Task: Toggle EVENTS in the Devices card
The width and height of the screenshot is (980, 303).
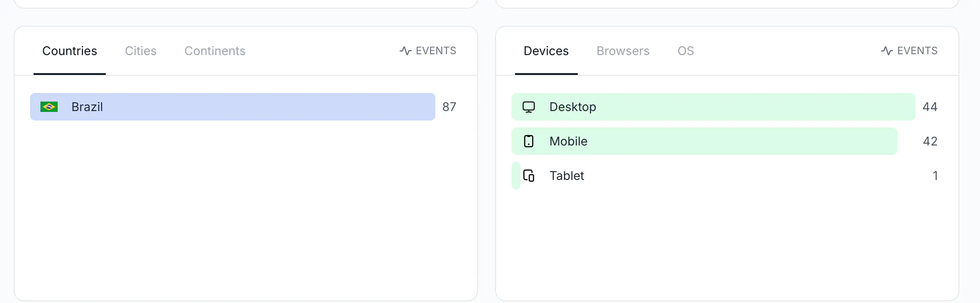Action: click(x=909, y=51)
